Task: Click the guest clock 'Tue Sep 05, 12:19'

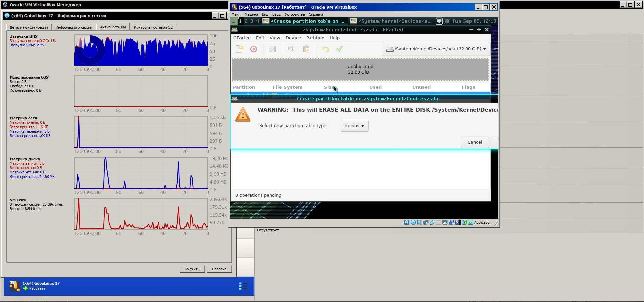Action: tap(474, 21)
